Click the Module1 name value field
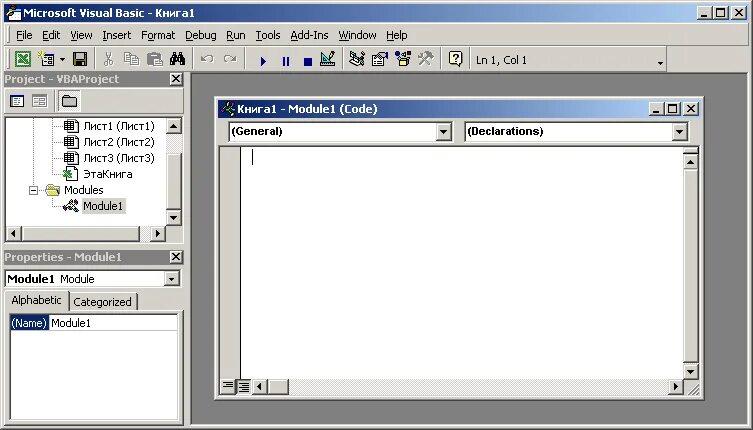 113,323
